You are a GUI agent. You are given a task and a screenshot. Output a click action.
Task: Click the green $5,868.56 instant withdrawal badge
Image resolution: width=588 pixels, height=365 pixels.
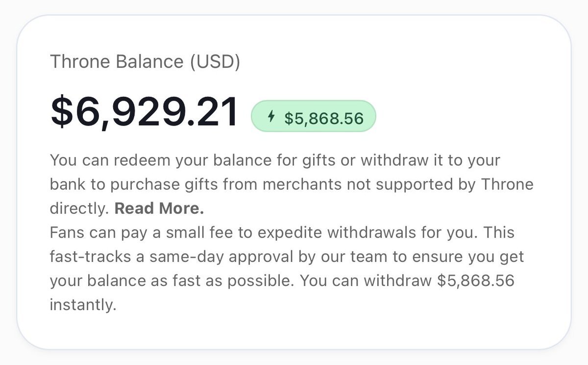click(x=313, y=117)
